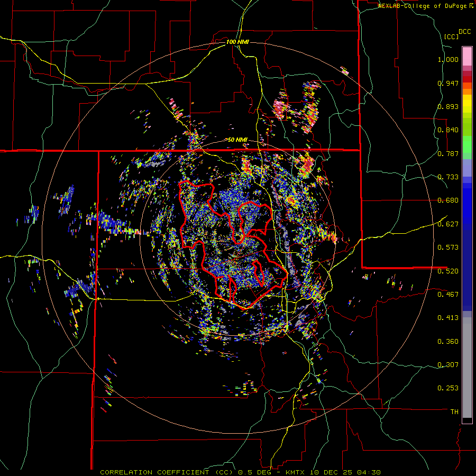Select the 0.360 legend value
The image size is (476, 476).
tap(448, 342)
